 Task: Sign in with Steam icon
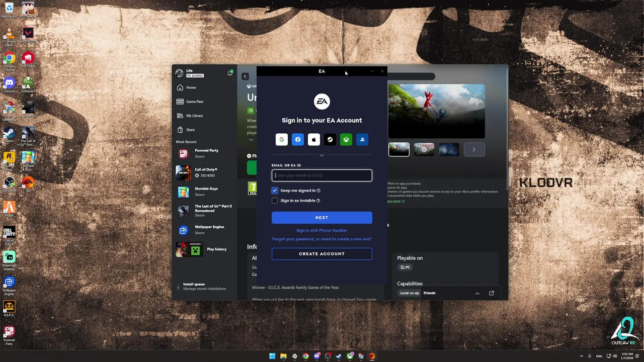[330, 139]
